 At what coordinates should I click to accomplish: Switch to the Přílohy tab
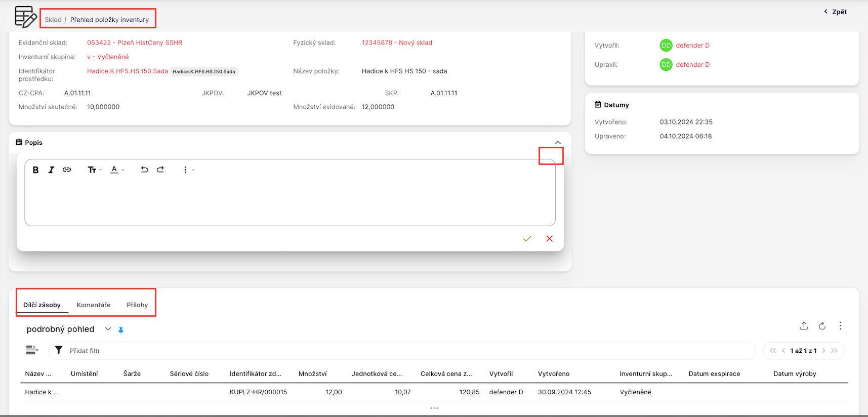[137, 305]
